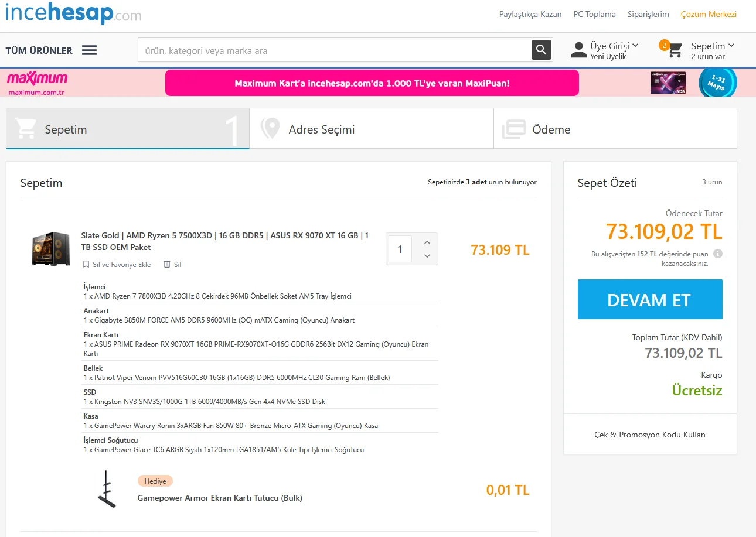Open Siparişlerim link

pos(648,14)
